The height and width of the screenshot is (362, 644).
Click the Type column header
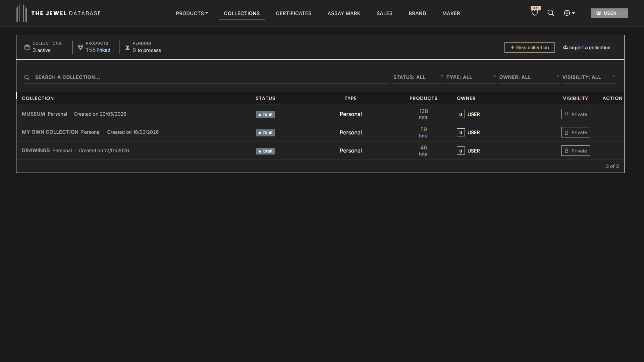(351, 98)
